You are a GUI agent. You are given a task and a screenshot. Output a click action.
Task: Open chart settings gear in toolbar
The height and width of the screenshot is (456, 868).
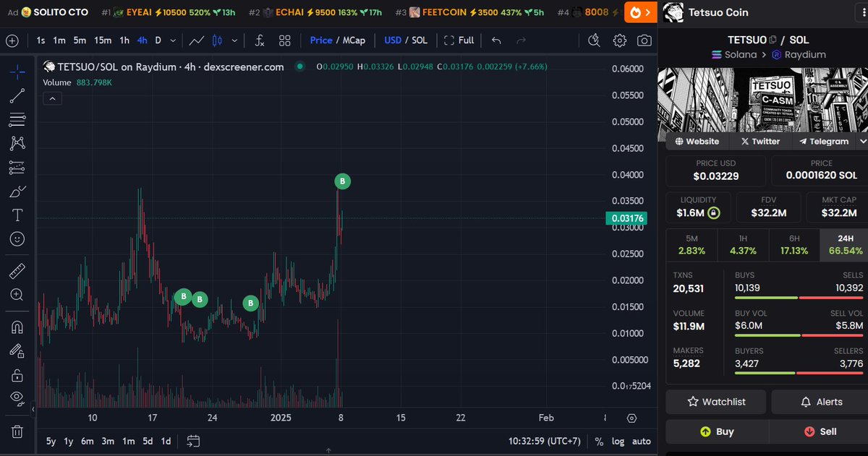pos(619,40)
